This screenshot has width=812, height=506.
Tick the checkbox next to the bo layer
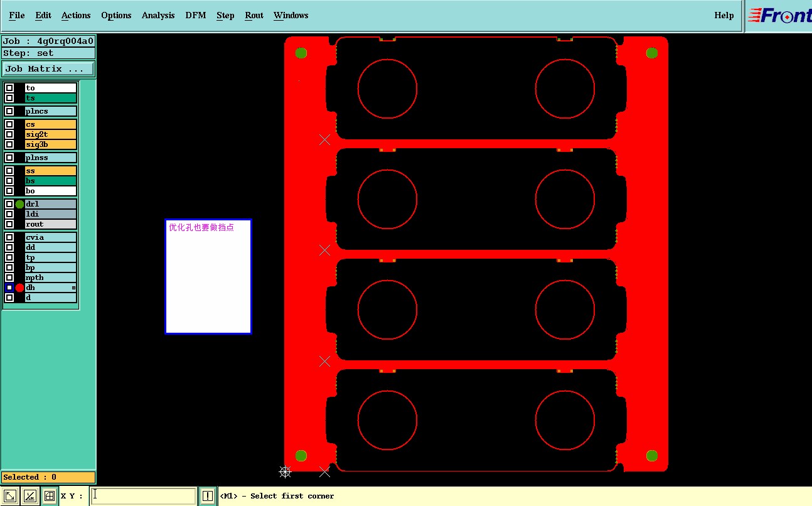click(9, 191)
